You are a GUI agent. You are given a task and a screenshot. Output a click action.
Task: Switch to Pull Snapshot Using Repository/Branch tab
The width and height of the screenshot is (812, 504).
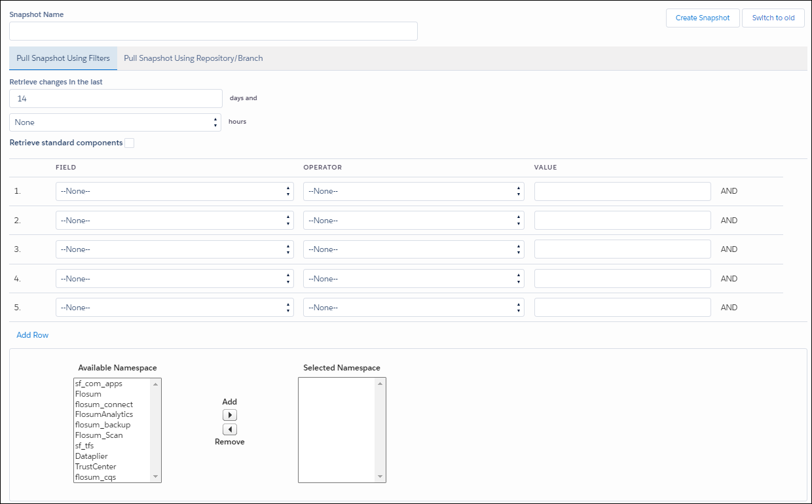tap(193, 58)
